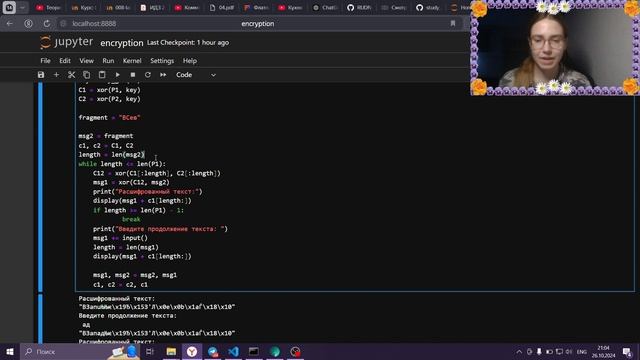The width and height of the screenshot is (640, 360).
Task: Open the Windows Start menu
Action: tap(10, 351)
